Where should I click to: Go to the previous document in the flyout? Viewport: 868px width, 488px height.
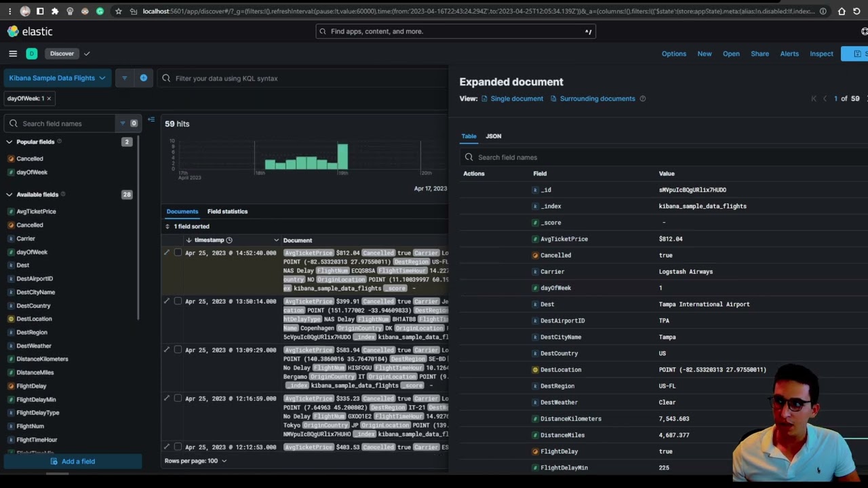point(825,99)
